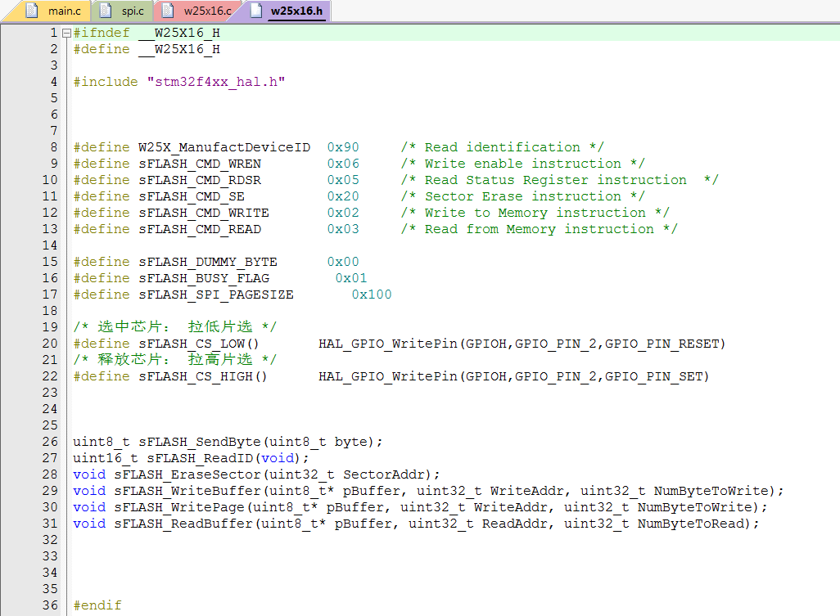Click the sFLASH_CMD_WRITE macro name
This screenshot has height=616, width=840.
(204, 213)
